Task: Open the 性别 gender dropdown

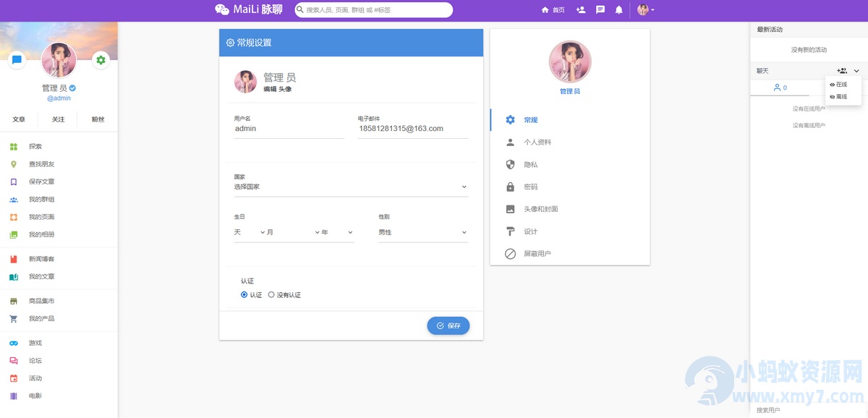Action: click(423, 232)
